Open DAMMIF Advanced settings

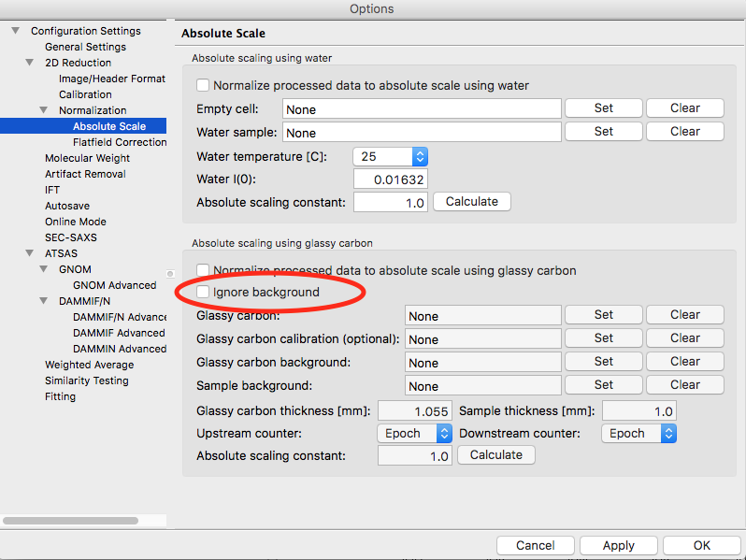point(119,333)
